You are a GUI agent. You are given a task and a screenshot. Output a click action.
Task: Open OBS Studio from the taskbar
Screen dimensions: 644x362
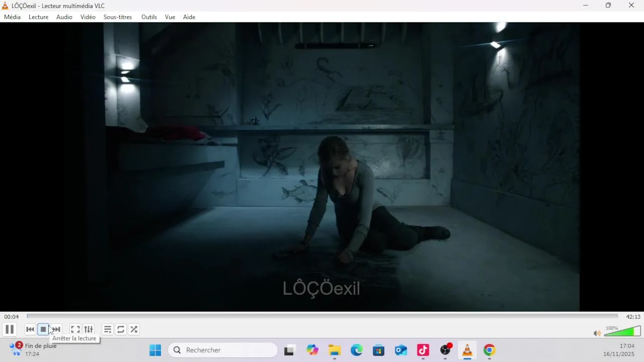[445, 350]
